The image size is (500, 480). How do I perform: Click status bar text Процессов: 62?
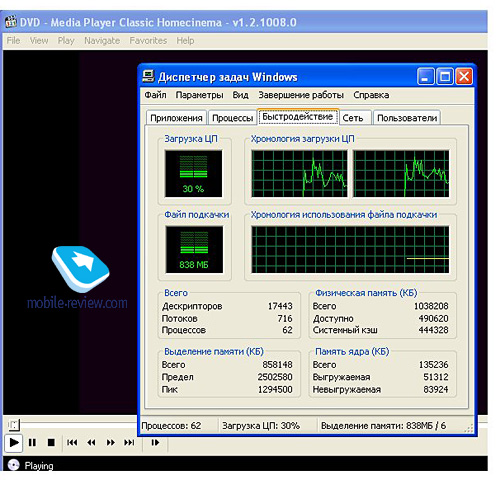point(171,426)
